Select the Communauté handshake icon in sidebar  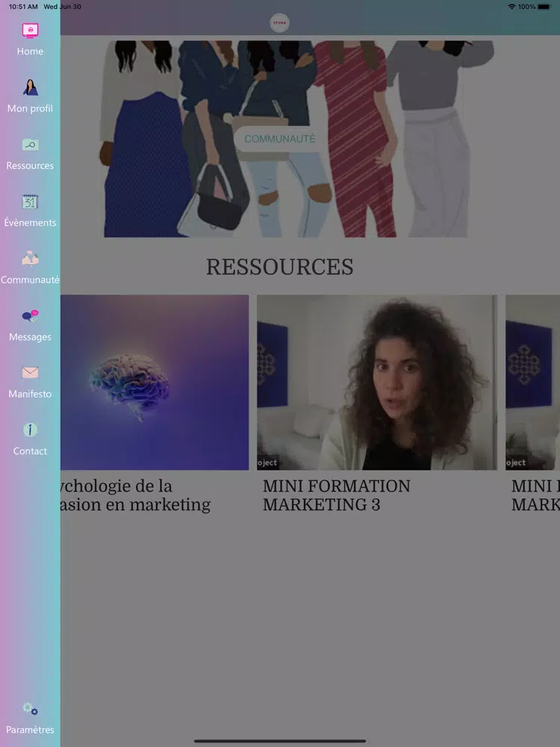tap(30, 259)
